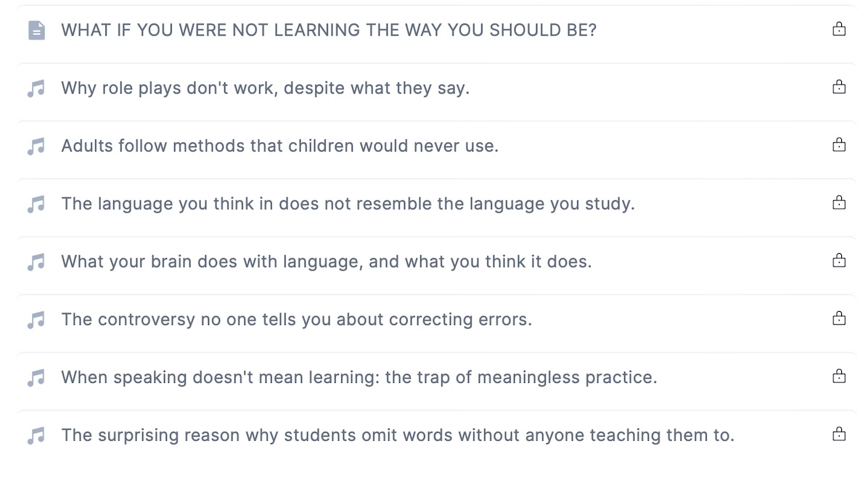Click audio note icon for 'When speaking doesn't mean learning'

pos(36,377)
